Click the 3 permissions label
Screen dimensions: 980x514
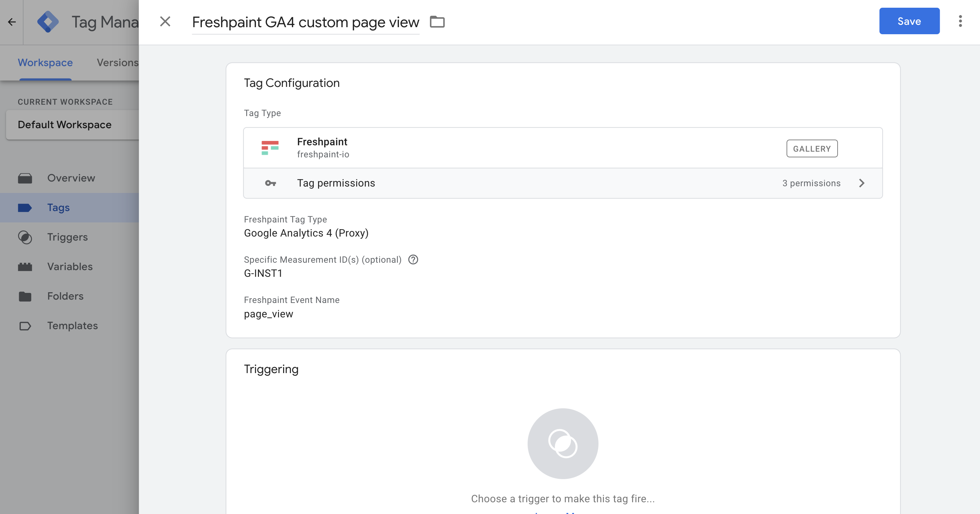click(811, 183)
